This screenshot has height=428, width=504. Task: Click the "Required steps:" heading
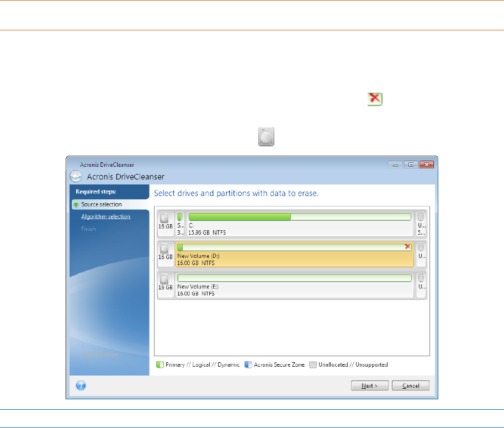click(96, 192)
